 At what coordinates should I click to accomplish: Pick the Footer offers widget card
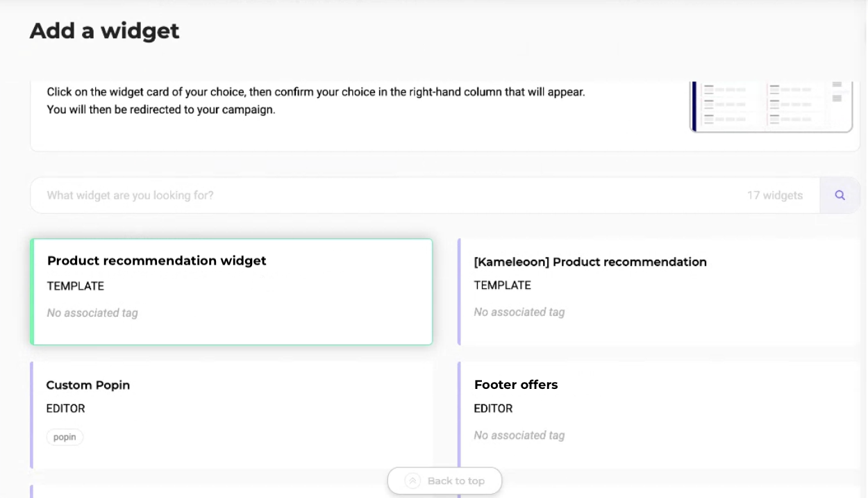(x=659, y=415)
